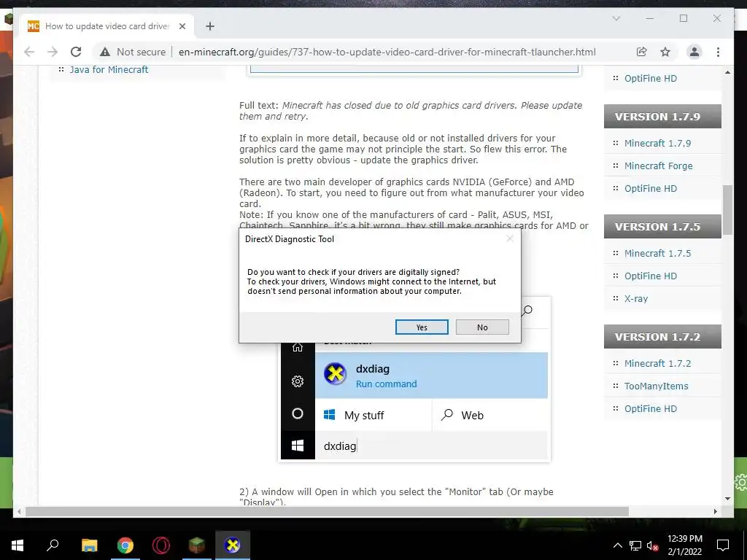Open Opera browser from taskbar
This screenshot has height=560, width=747.
pyautogui.click(x=161, y=545)
